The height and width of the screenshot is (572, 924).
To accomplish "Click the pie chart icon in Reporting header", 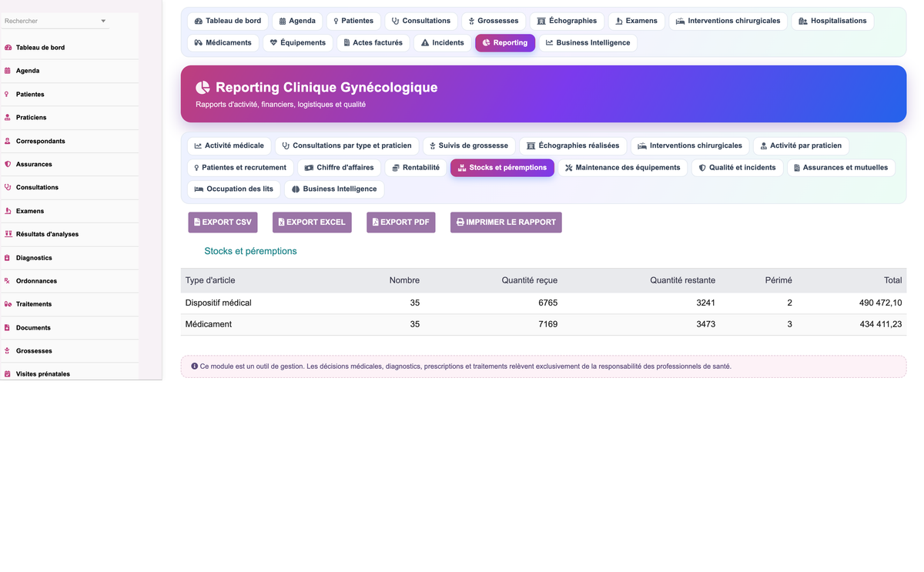I will [x=203, y=88].
